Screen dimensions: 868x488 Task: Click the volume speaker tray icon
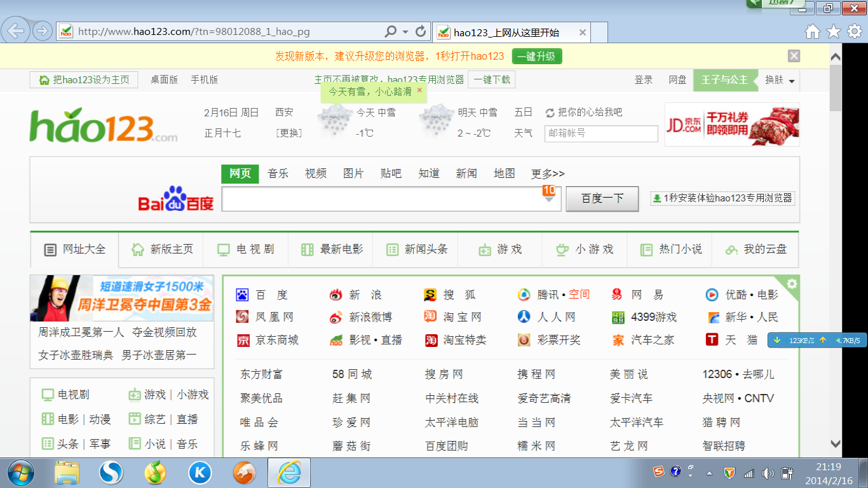(768, 473)
